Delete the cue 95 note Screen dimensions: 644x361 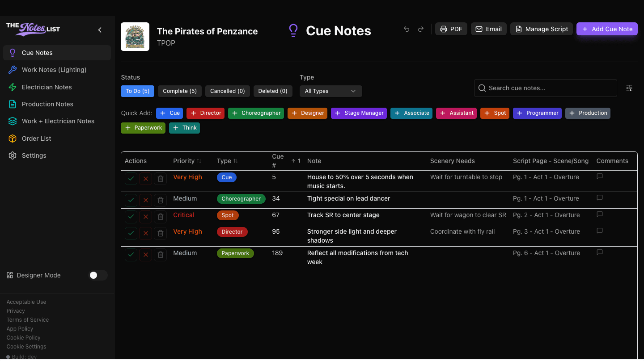(x=161, y=233)
